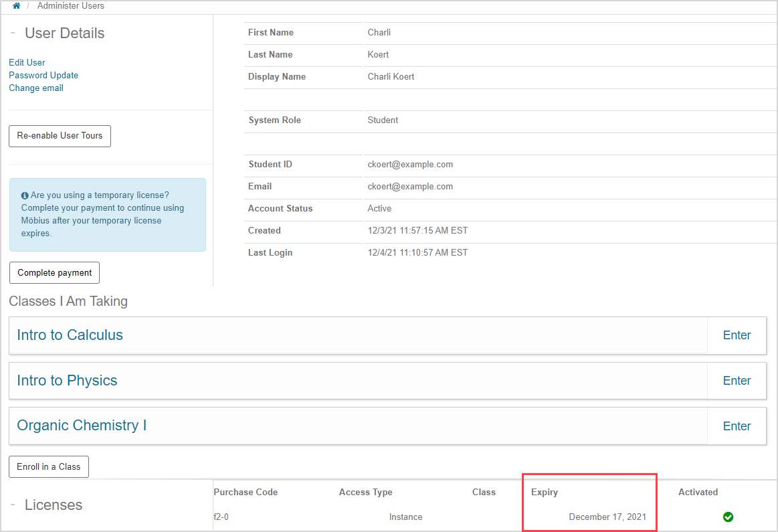Image resolution: width=778 pixels, height=532 pixels.
Task: Click the Administer Users breadcrumb
Action: click(x=70, y=6)
